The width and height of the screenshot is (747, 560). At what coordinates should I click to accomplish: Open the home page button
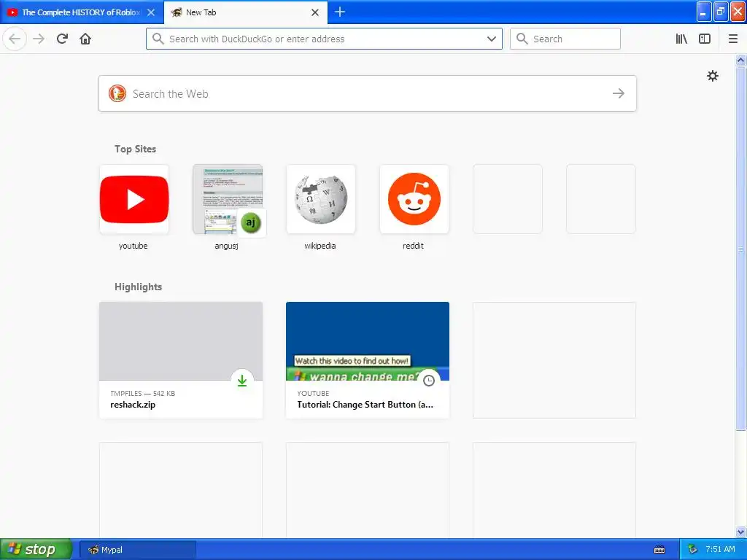point(85,39)
